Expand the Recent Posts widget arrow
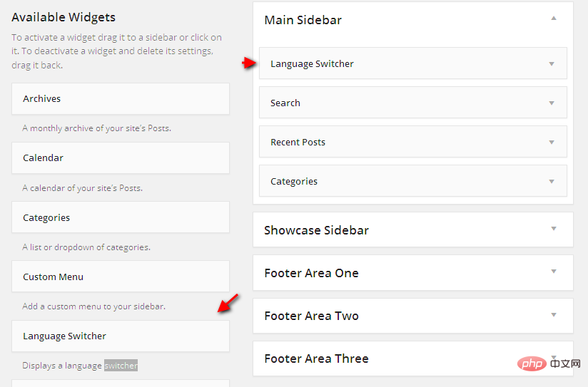Image resolution: width=588 pixels, height=387 pixels. click(551, 142)
